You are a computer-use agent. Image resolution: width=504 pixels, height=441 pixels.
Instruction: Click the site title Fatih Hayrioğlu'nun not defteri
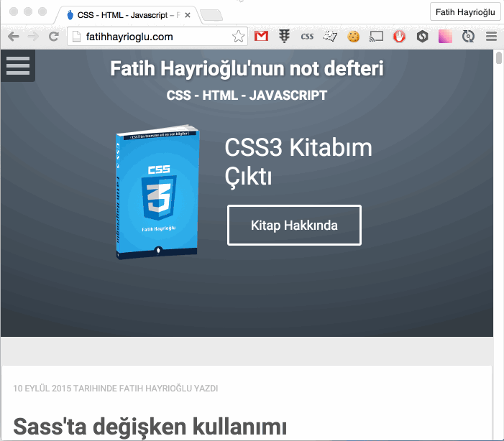click(x=247, y=69)
